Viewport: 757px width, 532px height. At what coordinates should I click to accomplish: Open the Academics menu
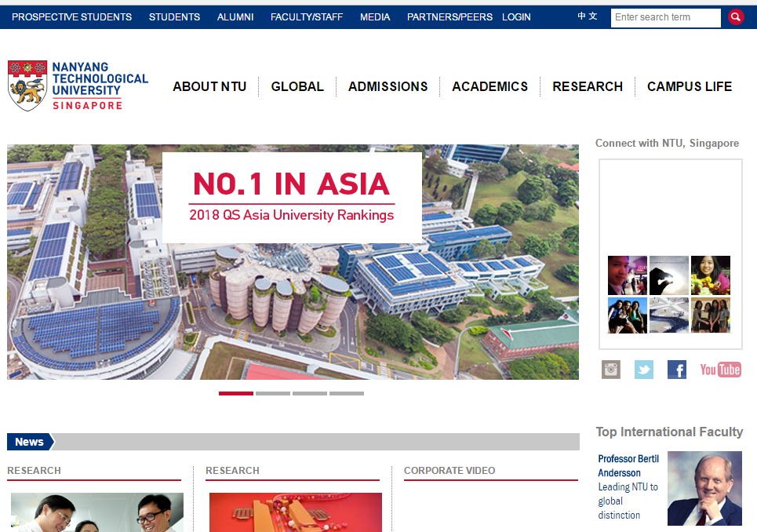tap(490, 86)
